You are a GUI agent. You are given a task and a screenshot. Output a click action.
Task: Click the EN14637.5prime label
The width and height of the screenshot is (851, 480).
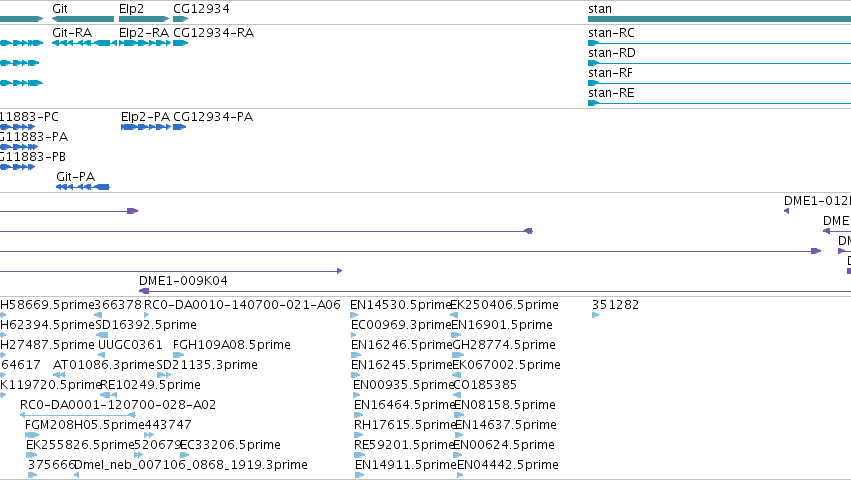(x=506, y=425)
